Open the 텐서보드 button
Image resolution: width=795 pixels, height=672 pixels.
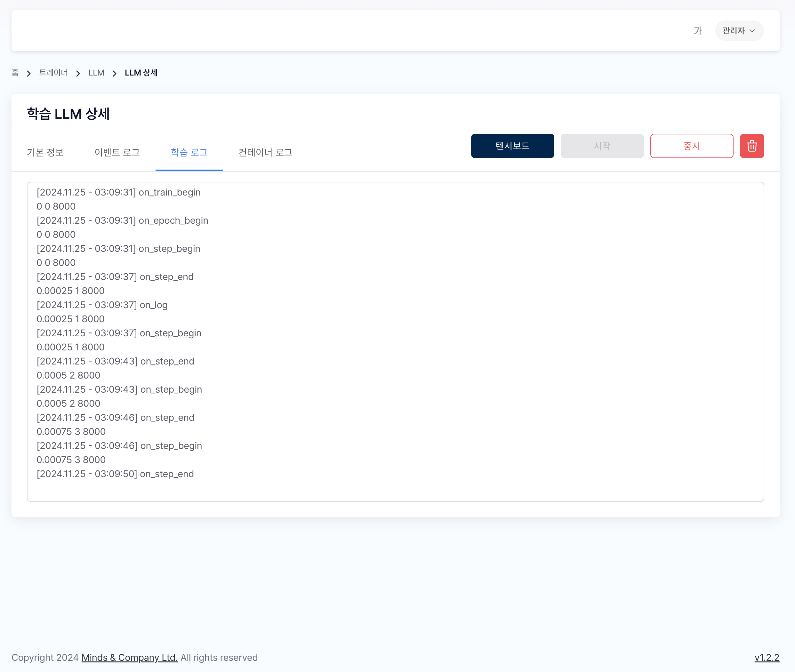512,146
